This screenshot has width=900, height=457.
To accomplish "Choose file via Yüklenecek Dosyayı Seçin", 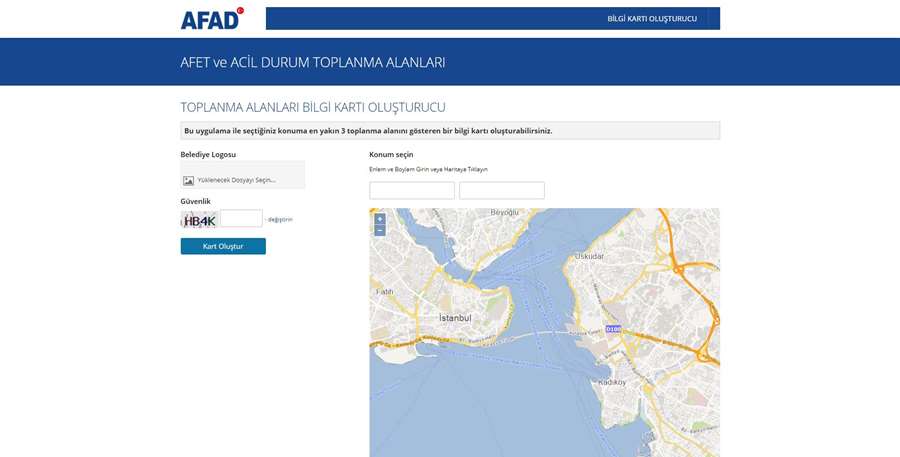I will [243, 175].
